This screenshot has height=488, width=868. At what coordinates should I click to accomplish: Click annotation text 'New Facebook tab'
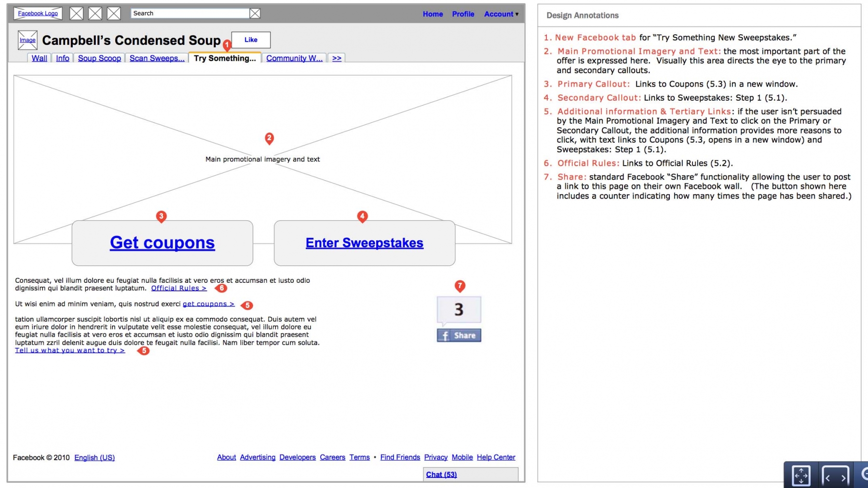(x=596, y=38)
